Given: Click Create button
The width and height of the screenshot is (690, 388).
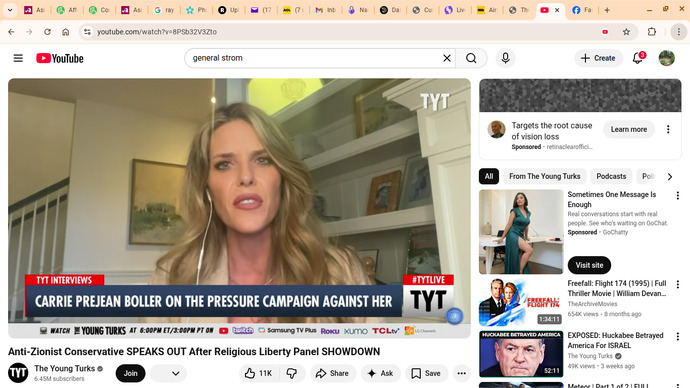Looking at the screenshot, I should (598, 58).
